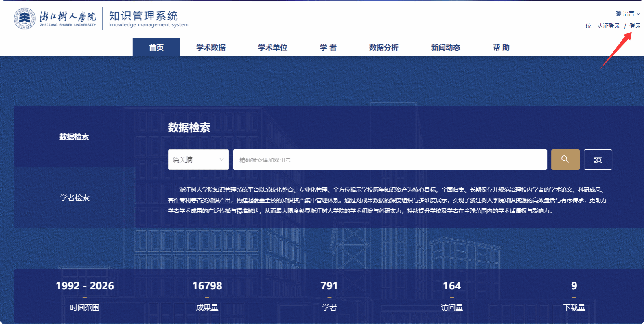644x324 pixels.
Task: Switch to the 数据检索 side tab
Action: click(74, 137)
